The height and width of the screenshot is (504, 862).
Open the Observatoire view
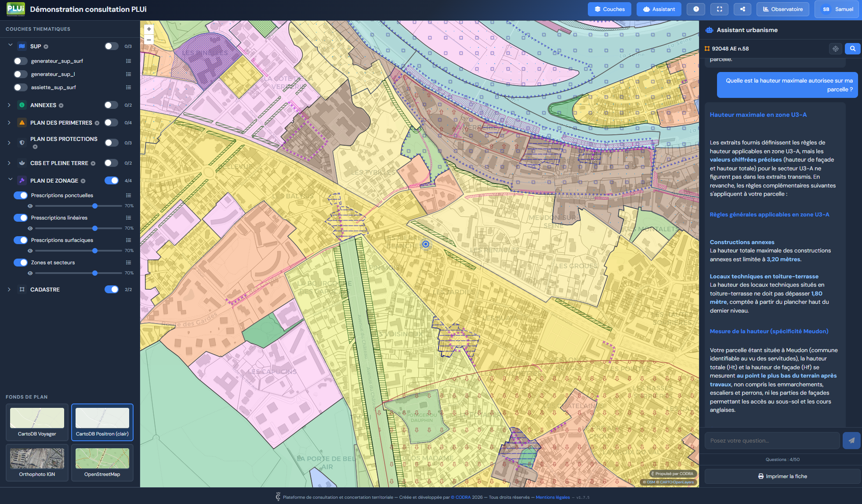pyautogui.click(x=782, y=9)
